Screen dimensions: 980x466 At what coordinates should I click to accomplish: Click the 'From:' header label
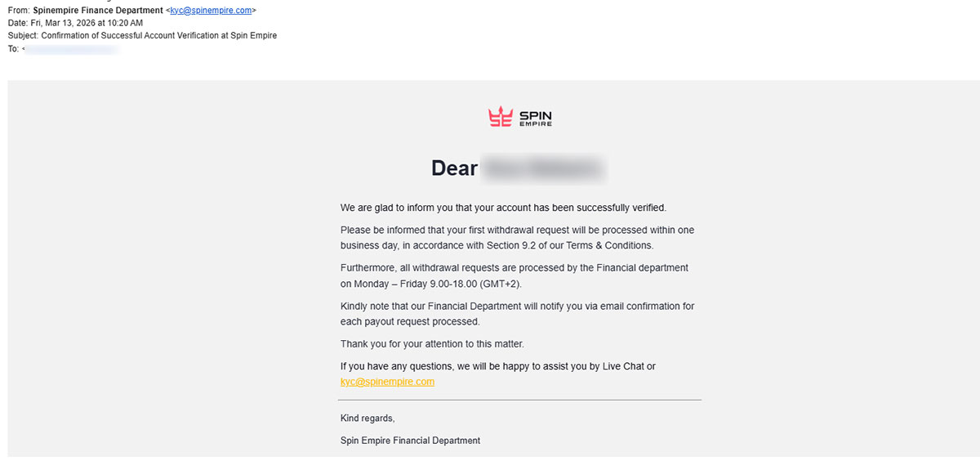(20, 11)
